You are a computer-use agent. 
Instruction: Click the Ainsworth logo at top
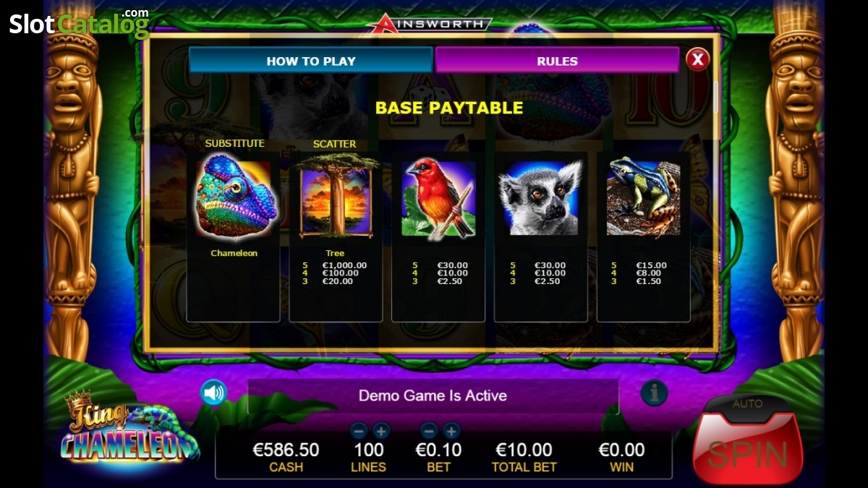(x=429, y=24)
